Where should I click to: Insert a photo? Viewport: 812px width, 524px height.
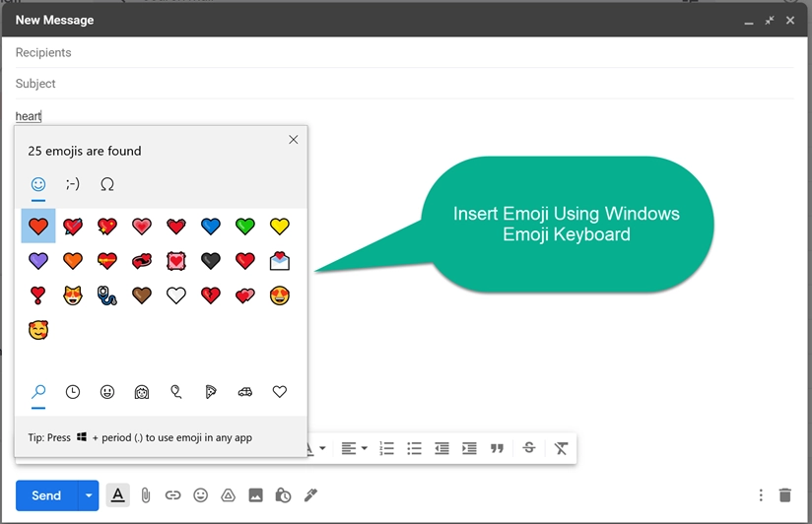pos(255,495)
